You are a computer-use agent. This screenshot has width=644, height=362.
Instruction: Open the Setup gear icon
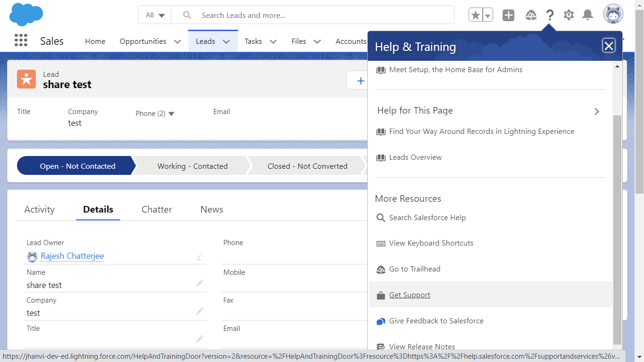[x=569, y=15]
